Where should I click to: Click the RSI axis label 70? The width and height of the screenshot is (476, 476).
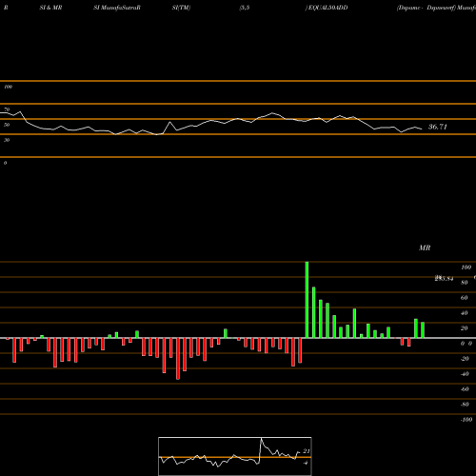pos(7,109)
